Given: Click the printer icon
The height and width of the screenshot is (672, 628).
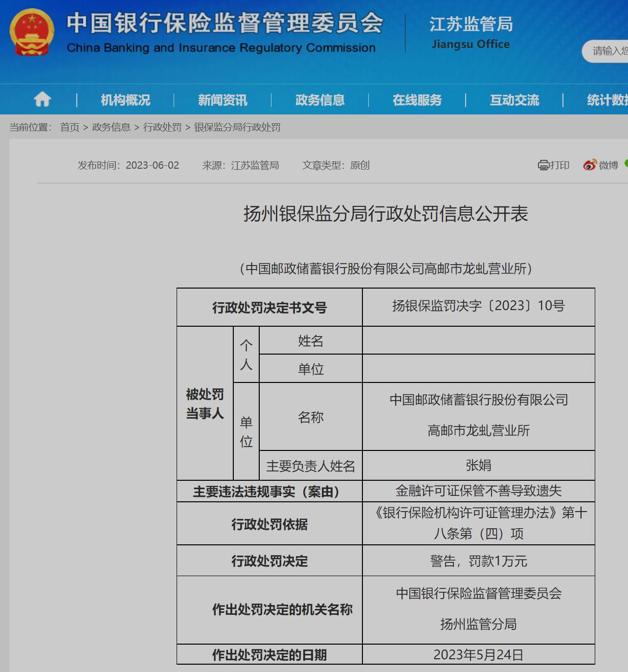Looking at the screenshot, I should click(x=543, y=165).
